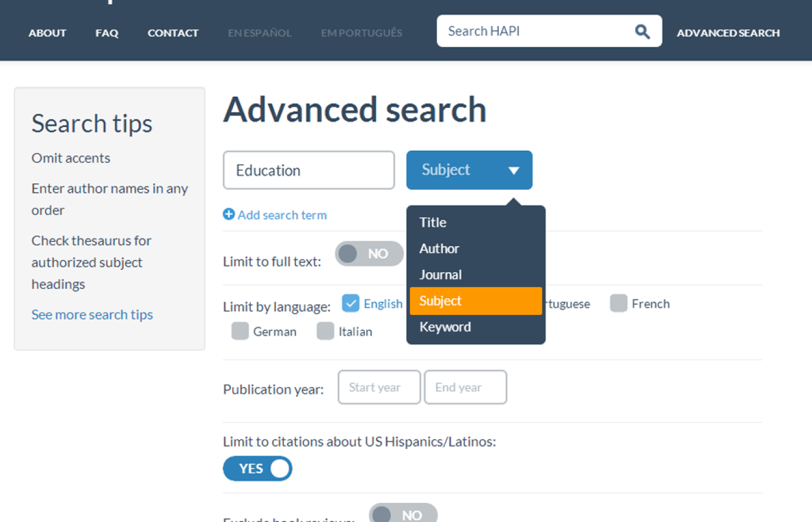
Task: Check the French language checkbox
Action: coord(618,303)
